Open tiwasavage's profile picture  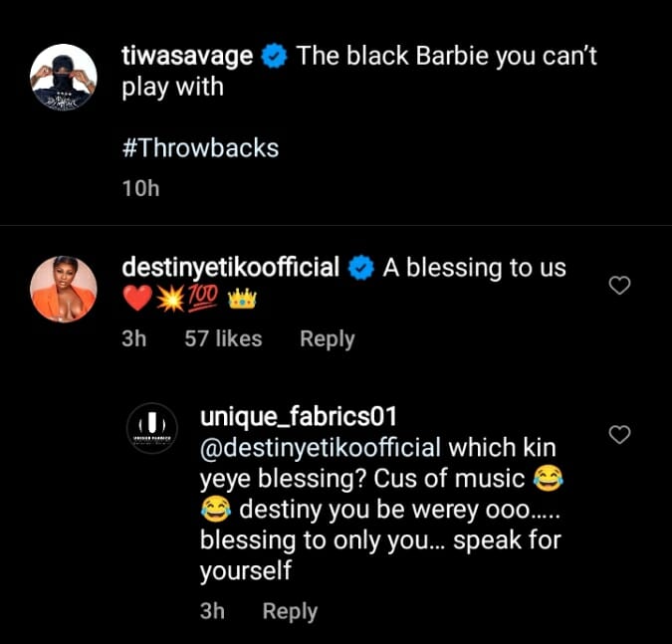pyautogui.click(x=64, y=78)
